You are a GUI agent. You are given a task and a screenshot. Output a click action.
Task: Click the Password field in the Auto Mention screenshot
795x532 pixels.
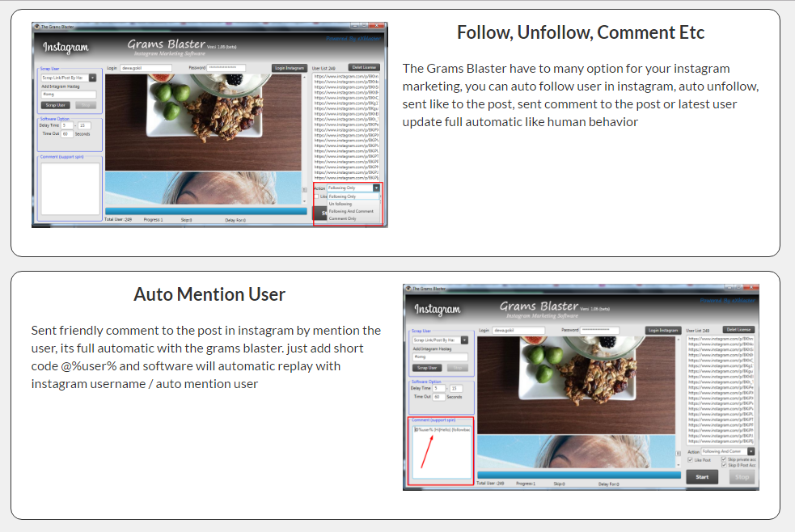tap(599, 330)
